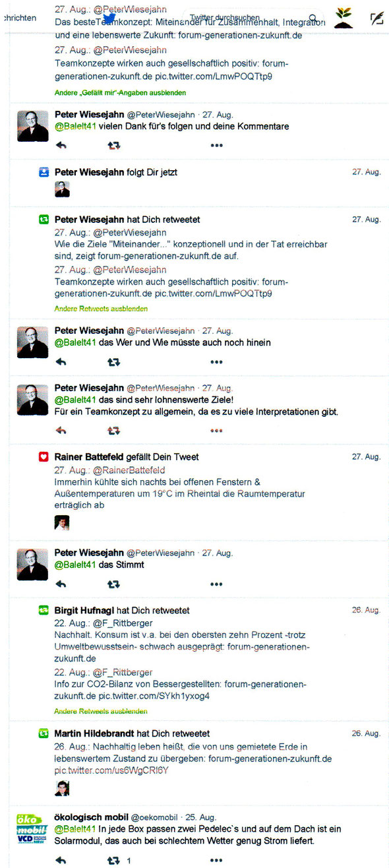This screenshot has height=868, width=389.
Task: Retweet the 'vielen Dank für's folgen' tweet
Action: 114,145
